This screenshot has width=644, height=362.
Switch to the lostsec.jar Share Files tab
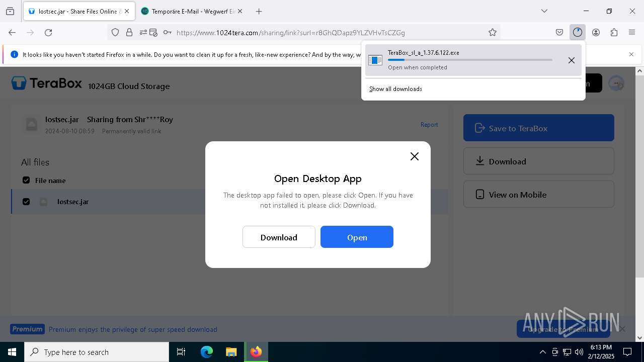[x=78, y=11]
